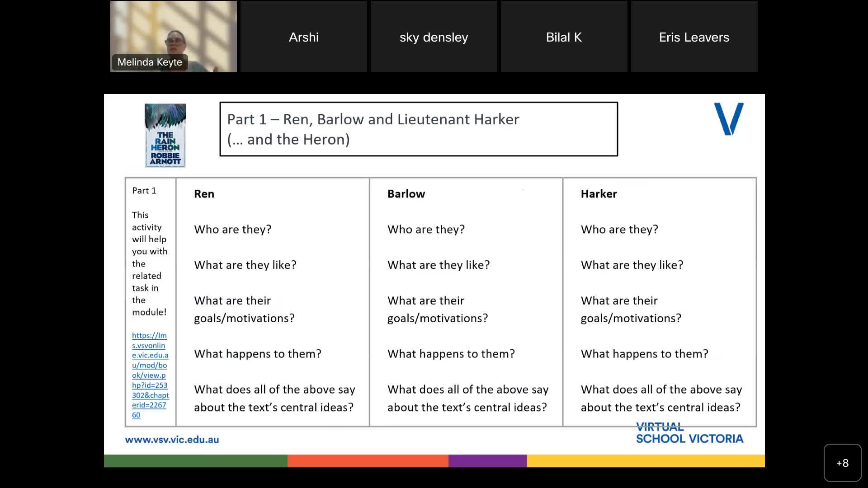This screenshot has width=868, height=488.
Task: Click the Bilal K participant tile
Action: pos(564,37)
